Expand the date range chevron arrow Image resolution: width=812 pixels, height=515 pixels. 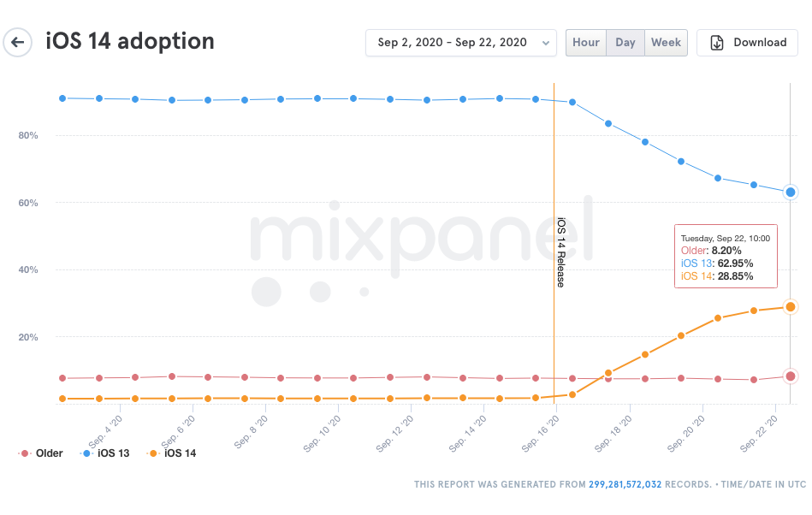pos(545,43)
